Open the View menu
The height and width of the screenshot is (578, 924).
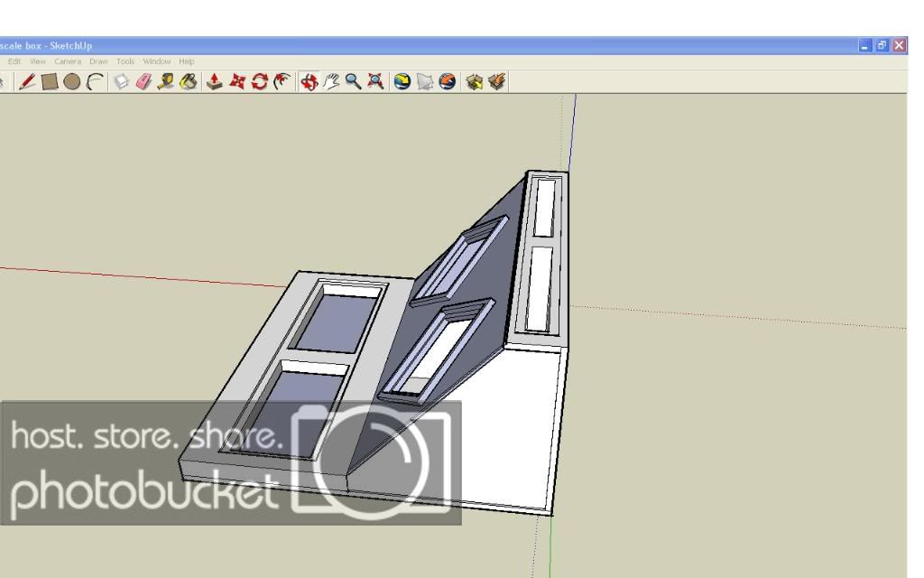click(38, 61)
